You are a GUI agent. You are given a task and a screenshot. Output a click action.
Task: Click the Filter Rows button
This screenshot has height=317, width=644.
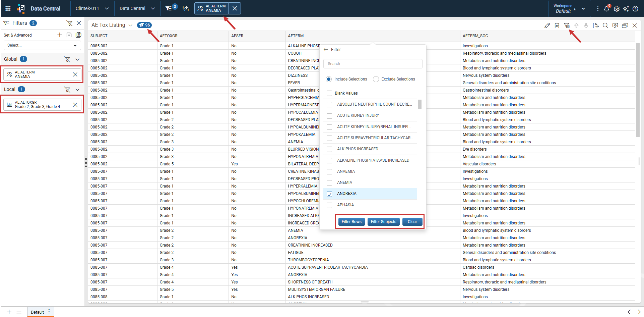pyautogui.click(x=351, y=222)
